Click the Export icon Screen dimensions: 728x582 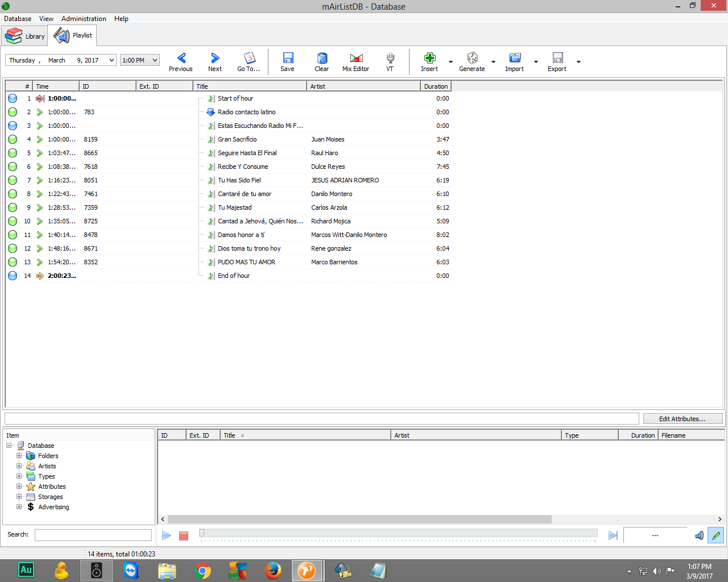tap(557, 58)
